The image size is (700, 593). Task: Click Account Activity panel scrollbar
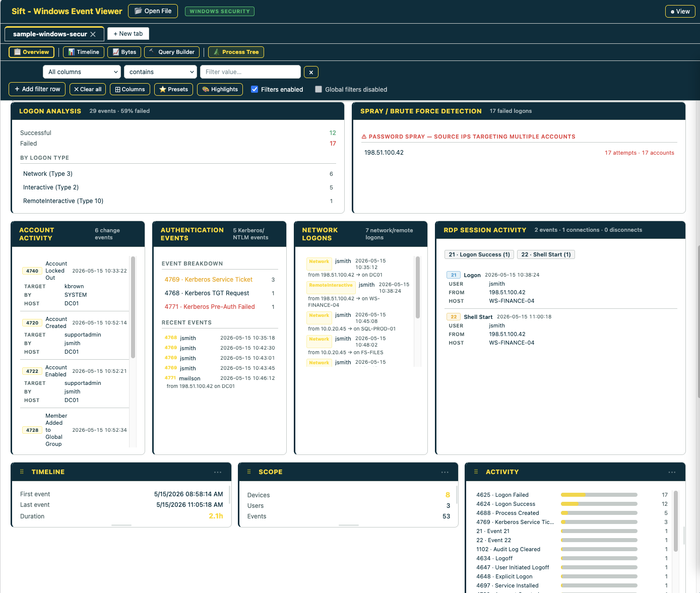(x=133, y=307)
